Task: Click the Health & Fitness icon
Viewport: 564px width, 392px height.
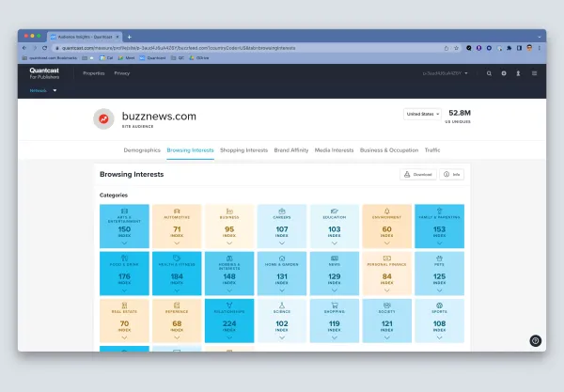Action: tap(177, 259)
